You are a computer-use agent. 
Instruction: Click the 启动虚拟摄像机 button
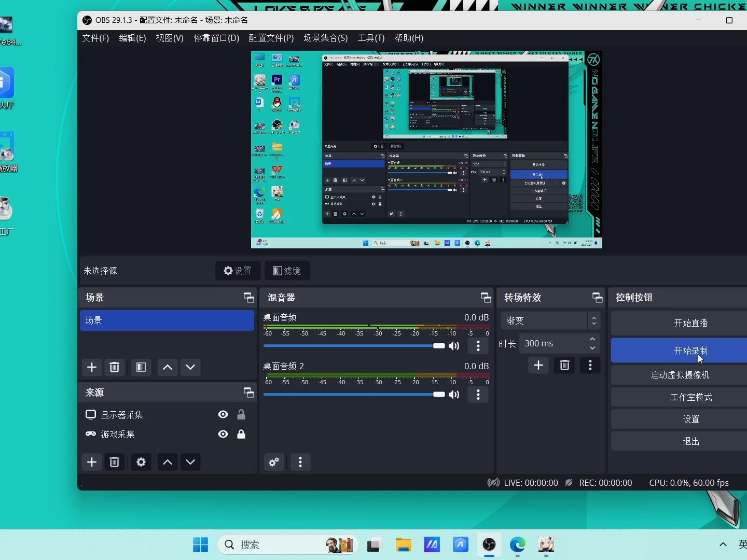click(679, 375)
